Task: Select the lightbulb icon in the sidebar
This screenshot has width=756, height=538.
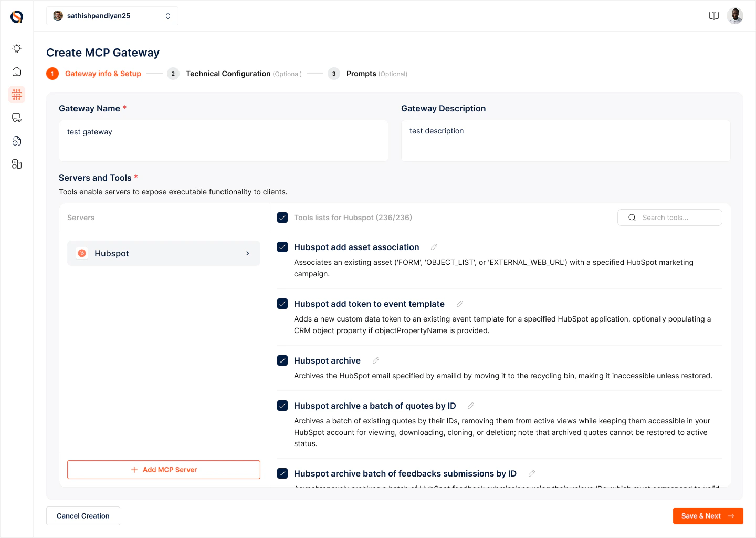Action: tap(16, 48)
